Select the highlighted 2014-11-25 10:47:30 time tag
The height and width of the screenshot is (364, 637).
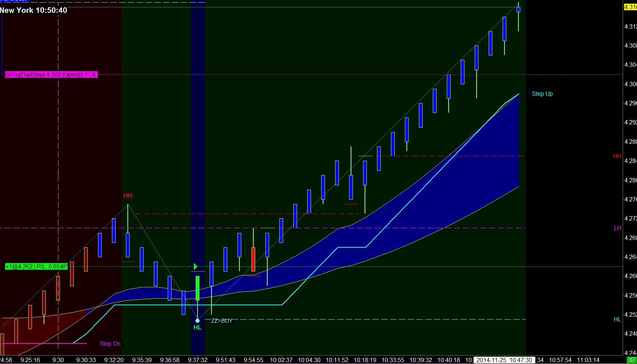click(504, 360)
